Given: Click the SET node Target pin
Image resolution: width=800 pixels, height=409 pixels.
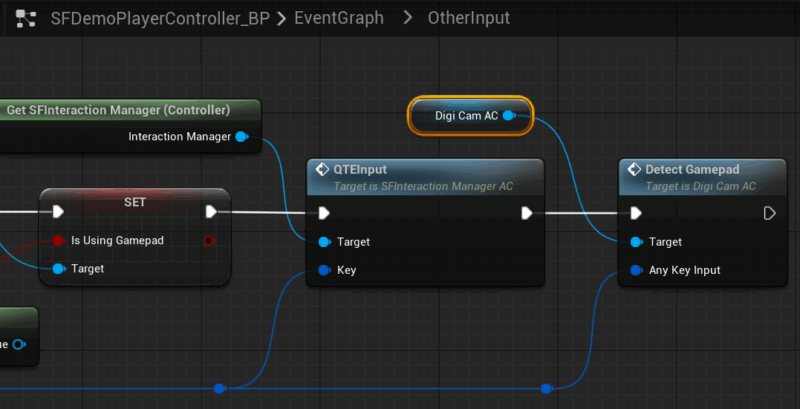Looking at the screenshot, I should click(x=57, y=268).
